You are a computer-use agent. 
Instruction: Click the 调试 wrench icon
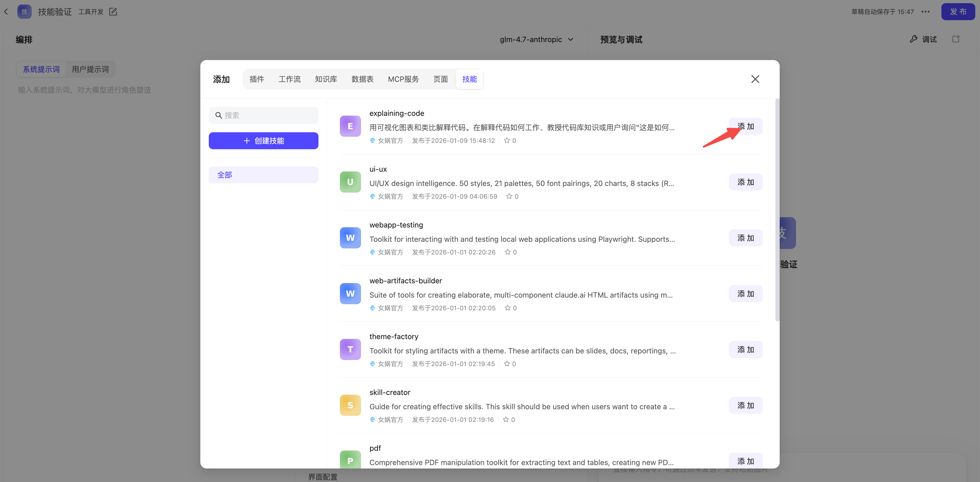pyautogui.click(x=913, y=39)
